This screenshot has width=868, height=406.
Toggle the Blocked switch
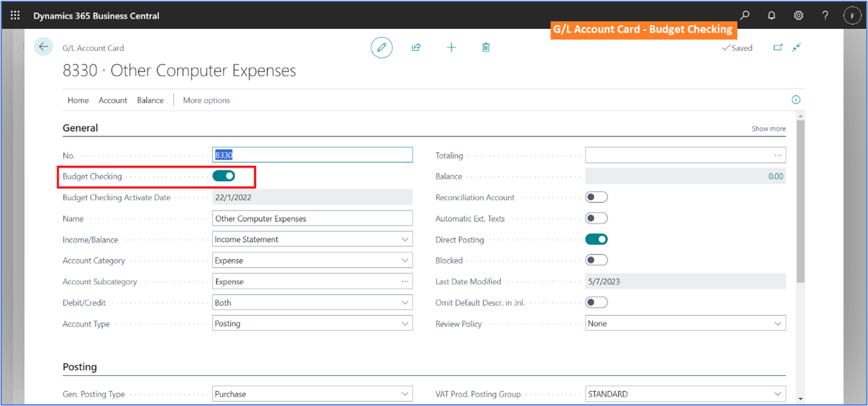pyautogui.click(x=597, y=260)
